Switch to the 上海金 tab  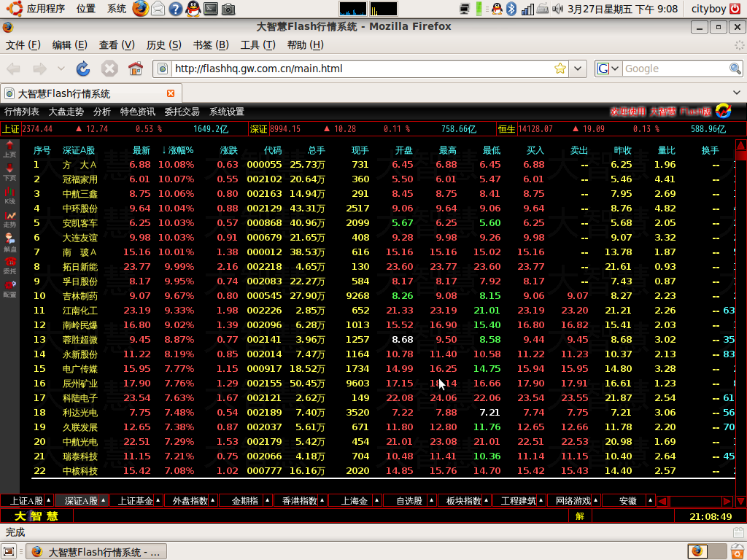[354, 500]
